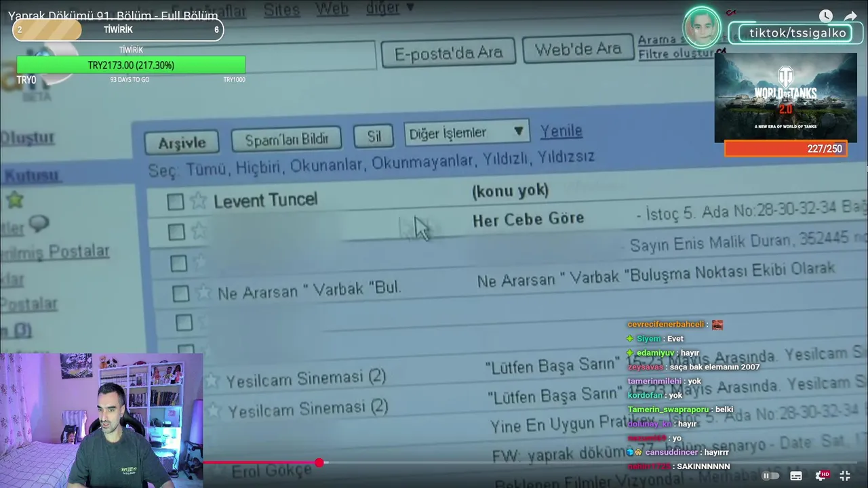Click the green TRY2173.00 donation progress bar
Viewport: 868px width, 488px height.
click(131, 65)
